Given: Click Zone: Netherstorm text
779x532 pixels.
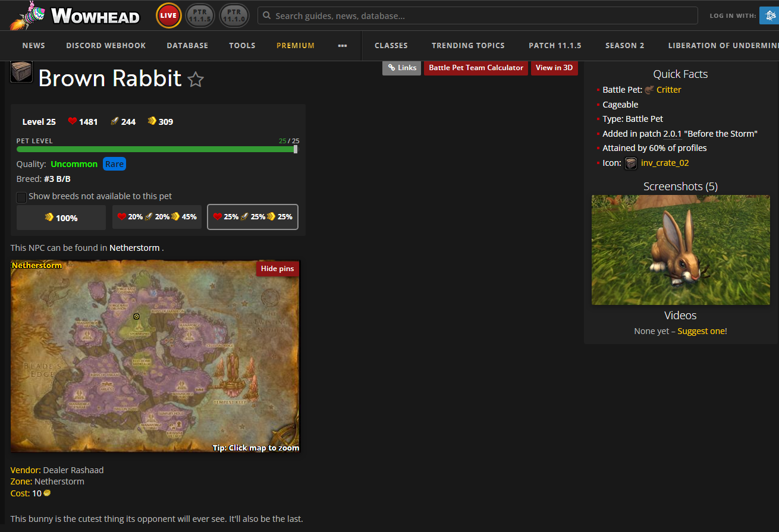Looking at the screenshot, I should pos(48,481).
